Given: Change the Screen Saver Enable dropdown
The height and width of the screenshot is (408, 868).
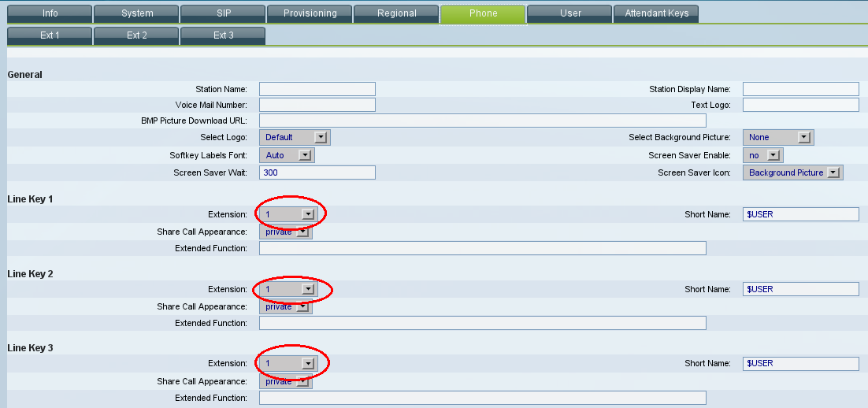Looking at the screenshot, I should tap(762, 155).
